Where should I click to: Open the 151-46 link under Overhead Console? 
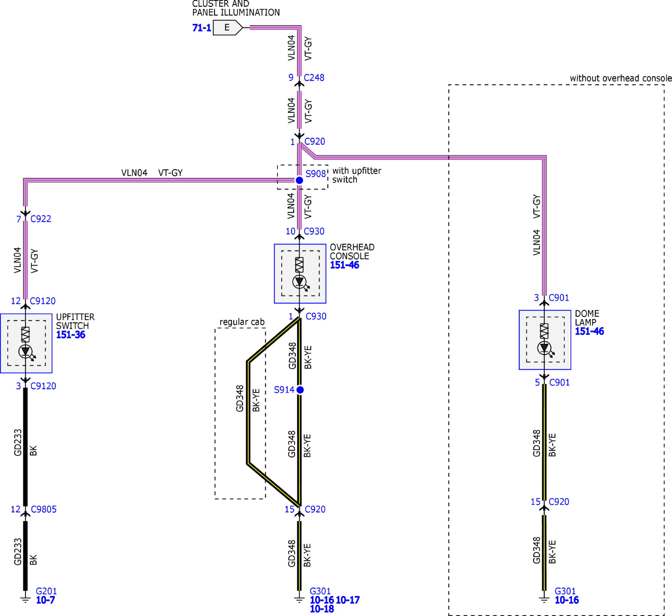(x=344, y=265)
